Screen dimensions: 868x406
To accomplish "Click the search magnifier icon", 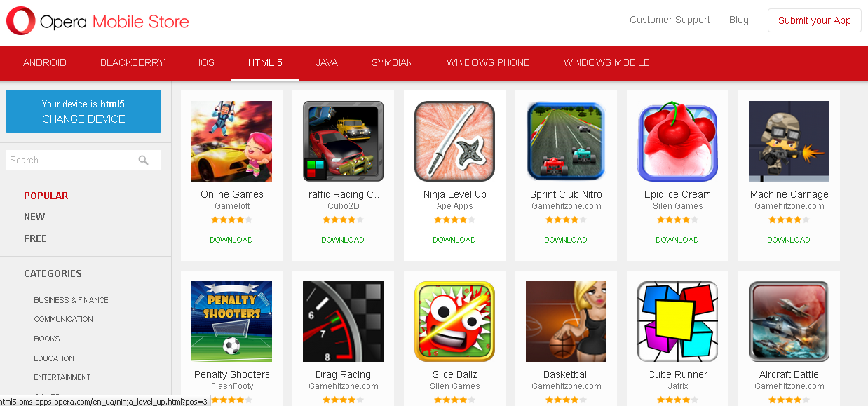I will 144,160.
